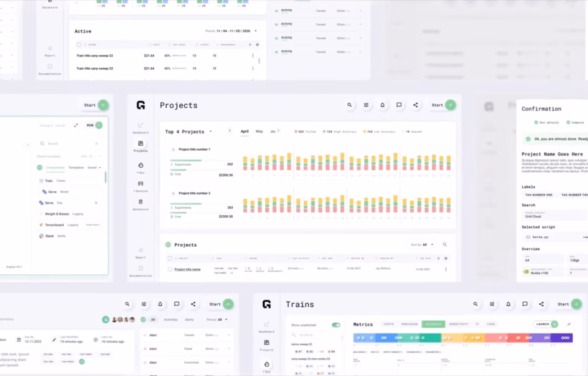Select the Sensitivity metrics tab in Trains
This screenshot has height=376, width=588.
point(459,324)
